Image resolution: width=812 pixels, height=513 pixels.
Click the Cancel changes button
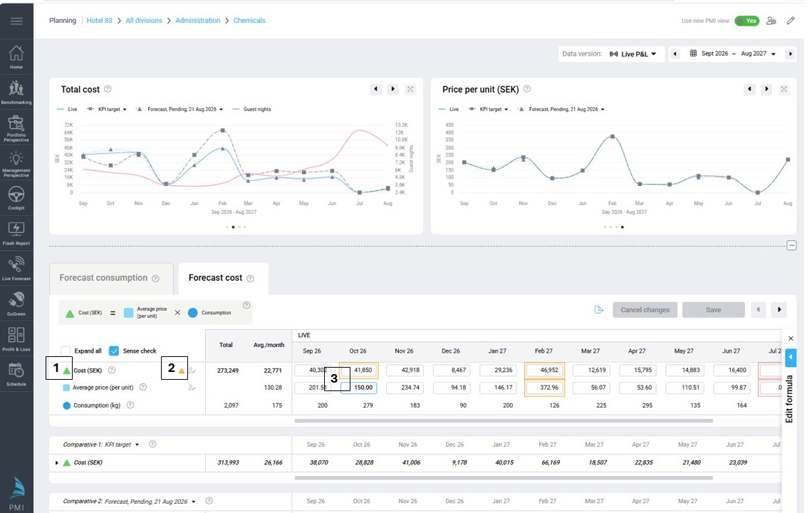click(645, 310)
